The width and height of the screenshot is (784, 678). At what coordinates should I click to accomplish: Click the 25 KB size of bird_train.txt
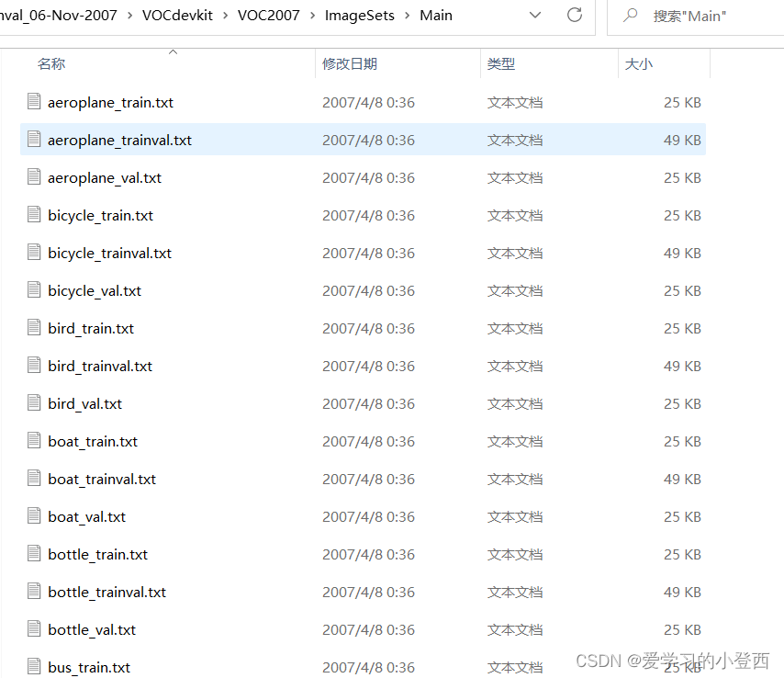pos(682,329)
